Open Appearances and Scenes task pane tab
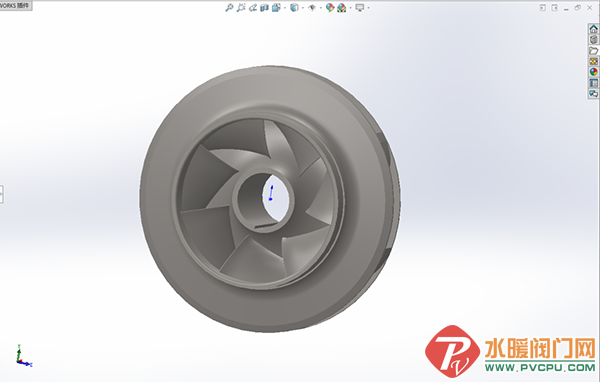This screenshot has width=600, height=382. pyautogui.click(x=593, y=72)
